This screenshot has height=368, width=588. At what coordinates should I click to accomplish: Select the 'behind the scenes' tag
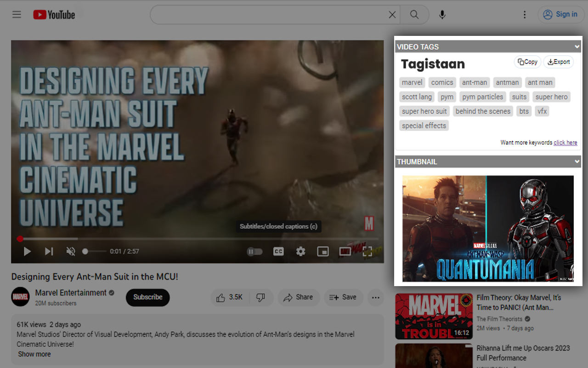coord(483,111)
